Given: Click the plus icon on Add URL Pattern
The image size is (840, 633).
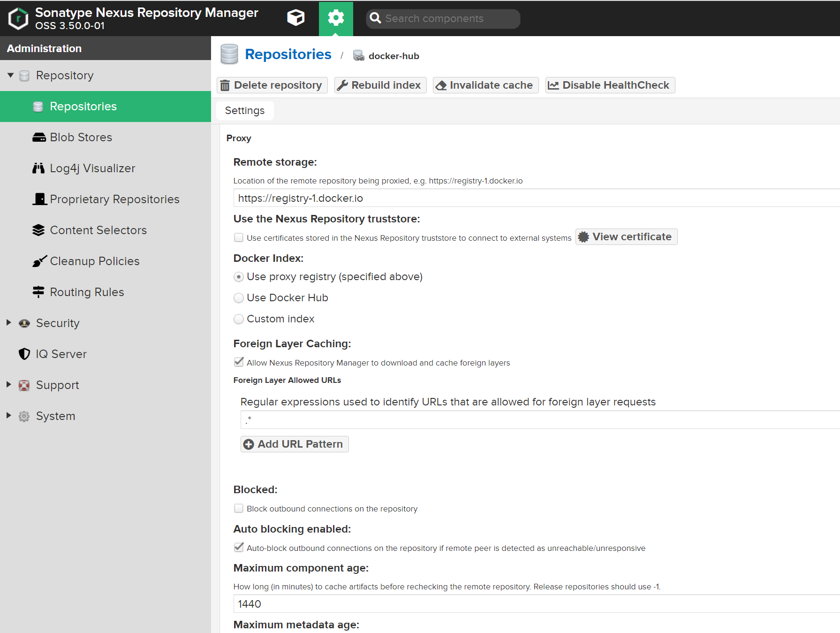Looking at the screenshot, I should (249, 444).
